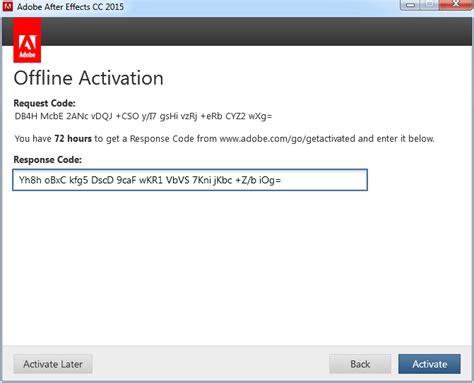Click the Request Code label
The height and width of the screenshot is (383, 474).
[44, 103]
